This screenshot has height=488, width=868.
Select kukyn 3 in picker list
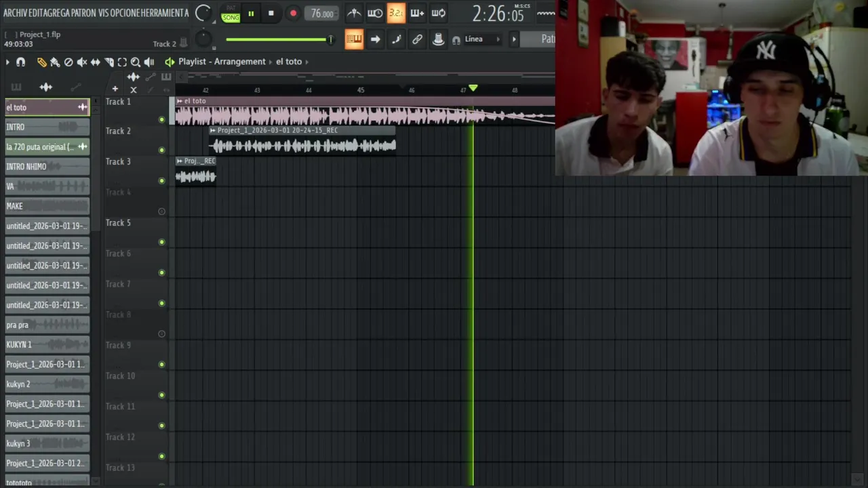(47, 443)
